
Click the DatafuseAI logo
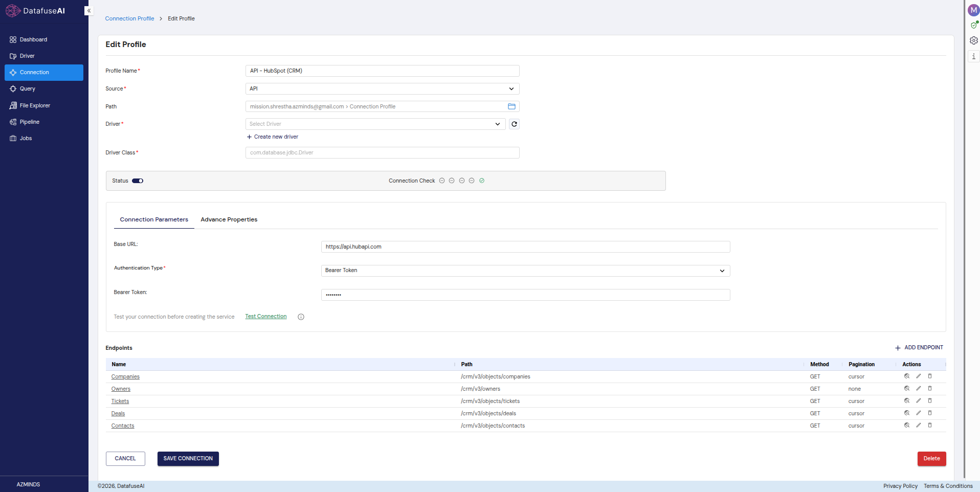(x=35, y=11)
